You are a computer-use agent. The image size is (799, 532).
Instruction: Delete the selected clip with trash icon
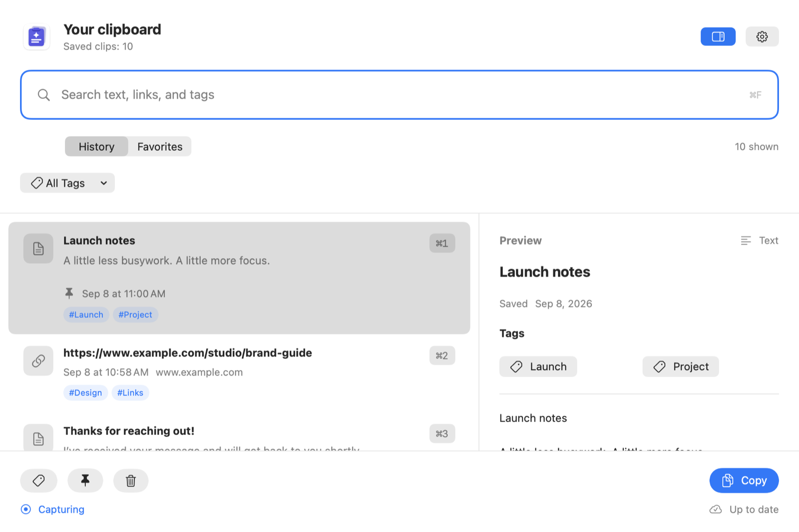[x=131, y=481]
